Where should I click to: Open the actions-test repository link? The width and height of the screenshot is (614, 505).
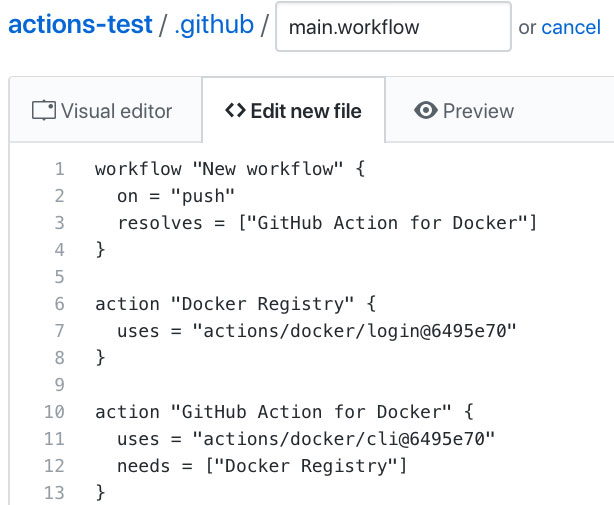point(80,25)
